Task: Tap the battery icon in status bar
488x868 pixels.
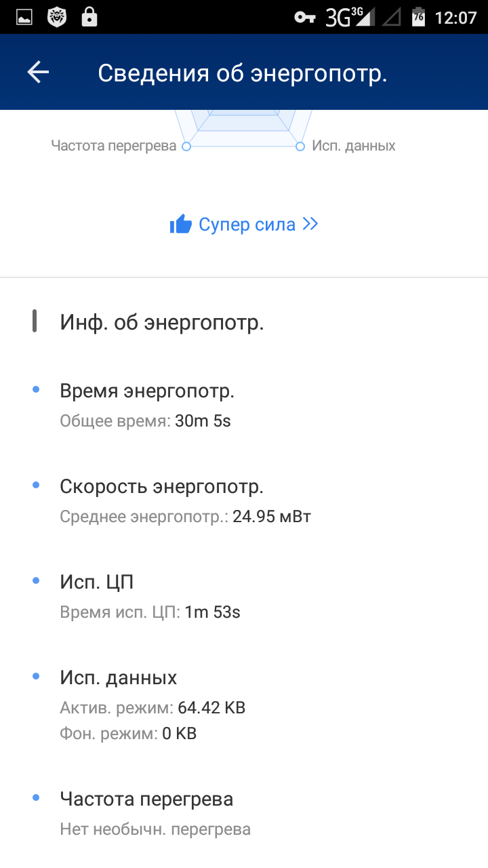Action: click(x=418, y=18)
